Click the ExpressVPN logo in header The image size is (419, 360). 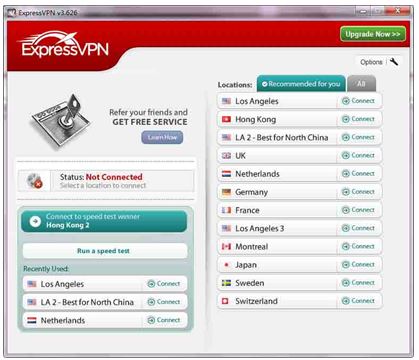(x=63, y=45)
